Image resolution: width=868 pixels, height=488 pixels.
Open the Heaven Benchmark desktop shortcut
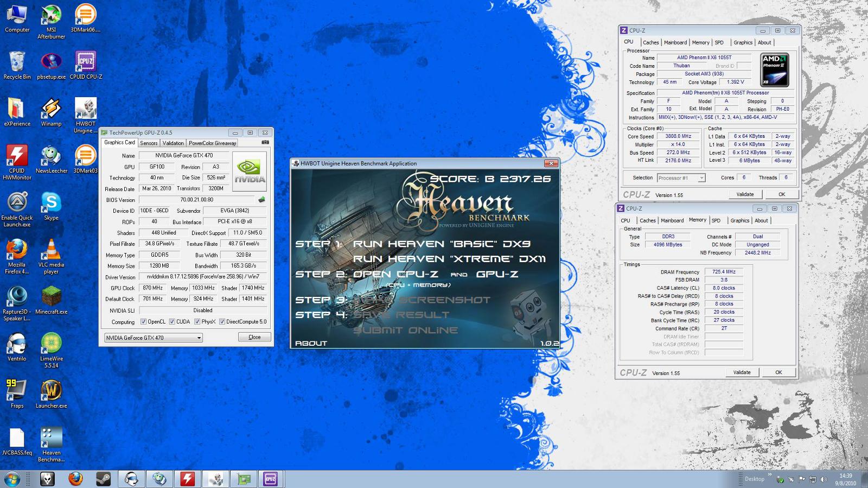[51, 445]
